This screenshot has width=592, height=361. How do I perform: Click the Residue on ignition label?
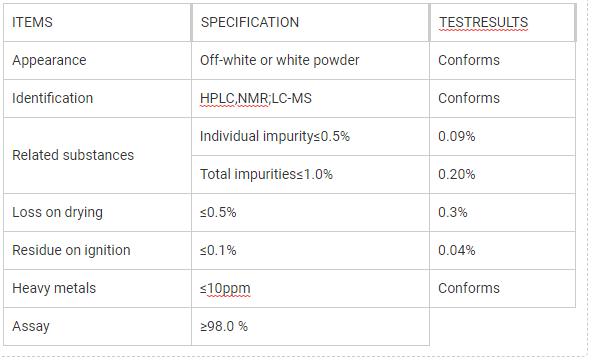point(71,250)
